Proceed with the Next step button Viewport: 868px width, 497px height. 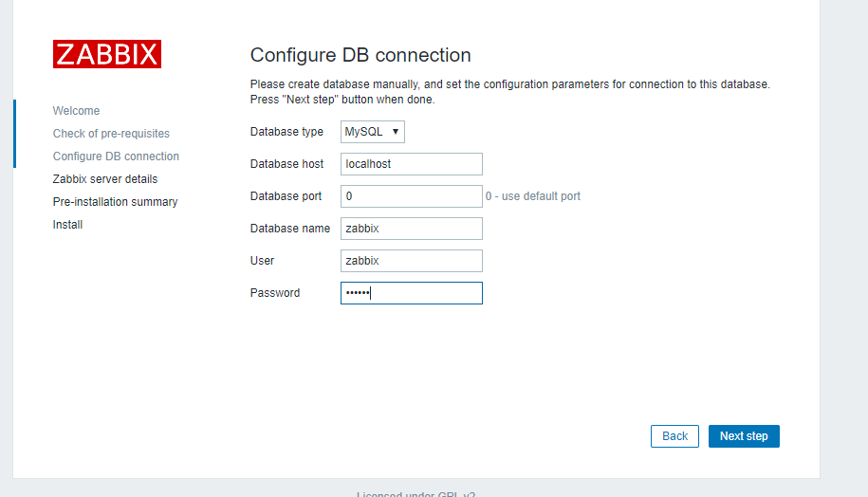pos(744,436)
